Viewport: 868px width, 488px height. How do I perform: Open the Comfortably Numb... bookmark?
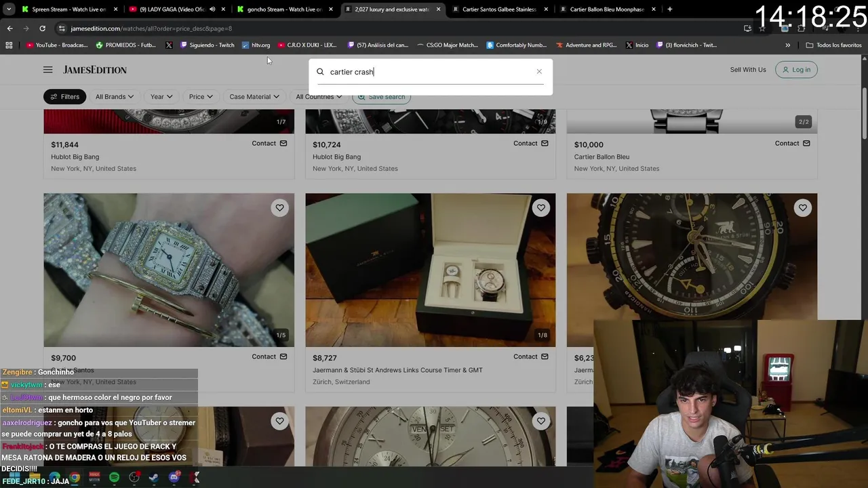pyautogui.click(x=517, y=45)
